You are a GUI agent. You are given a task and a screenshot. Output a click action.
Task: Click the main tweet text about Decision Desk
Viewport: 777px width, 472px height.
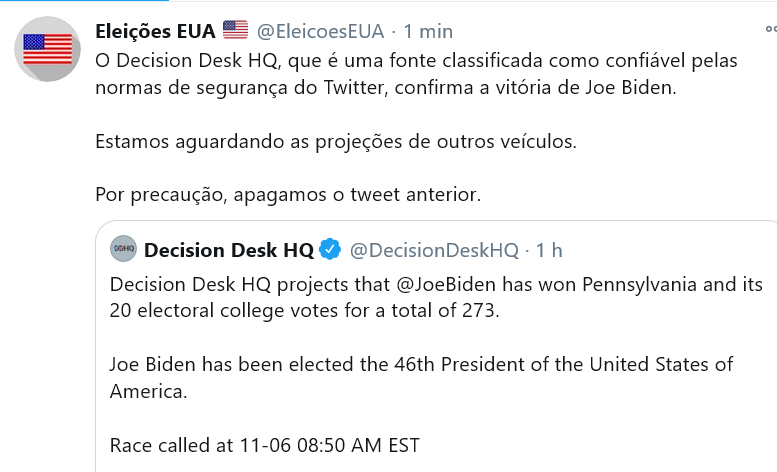point(416,74)
